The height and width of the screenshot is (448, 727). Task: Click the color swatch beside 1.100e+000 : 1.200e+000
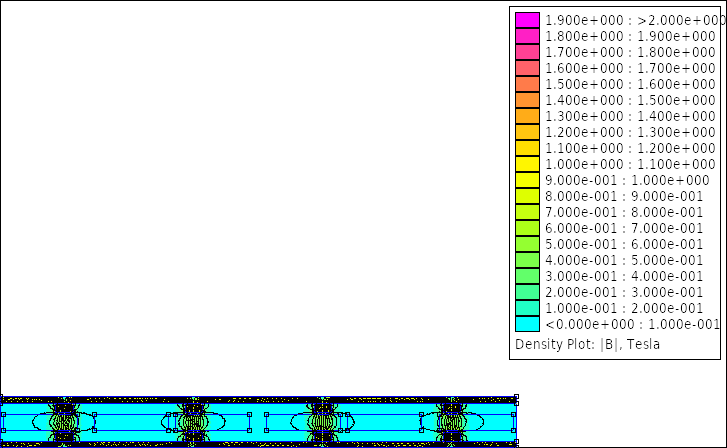(527, 148)
